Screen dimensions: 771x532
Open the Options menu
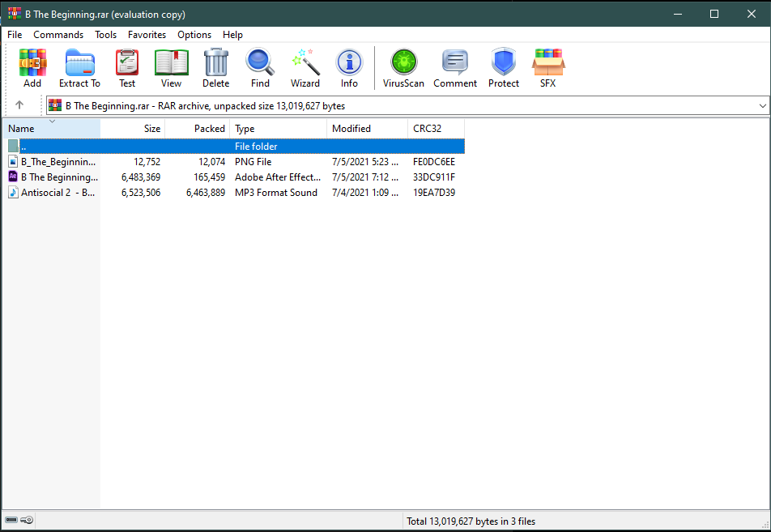pyautogui.click(x=194, y=35)
